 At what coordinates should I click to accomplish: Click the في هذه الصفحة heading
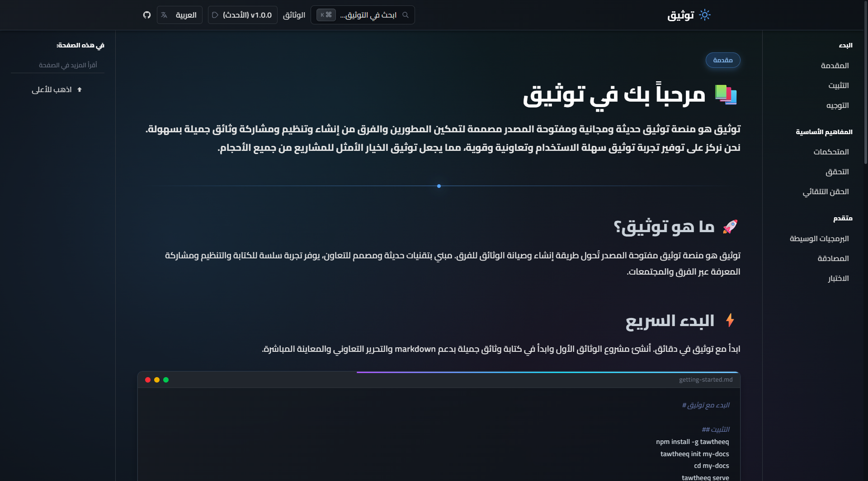(x=80, y=45)
